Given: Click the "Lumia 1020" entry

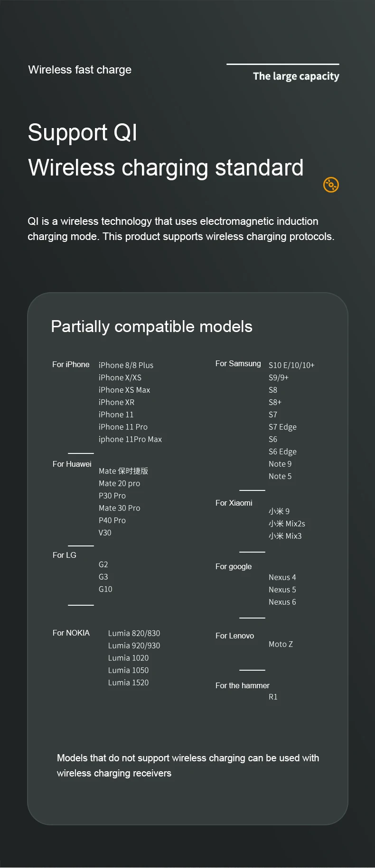Looking at the screenshot, I should tap(128, 658).
